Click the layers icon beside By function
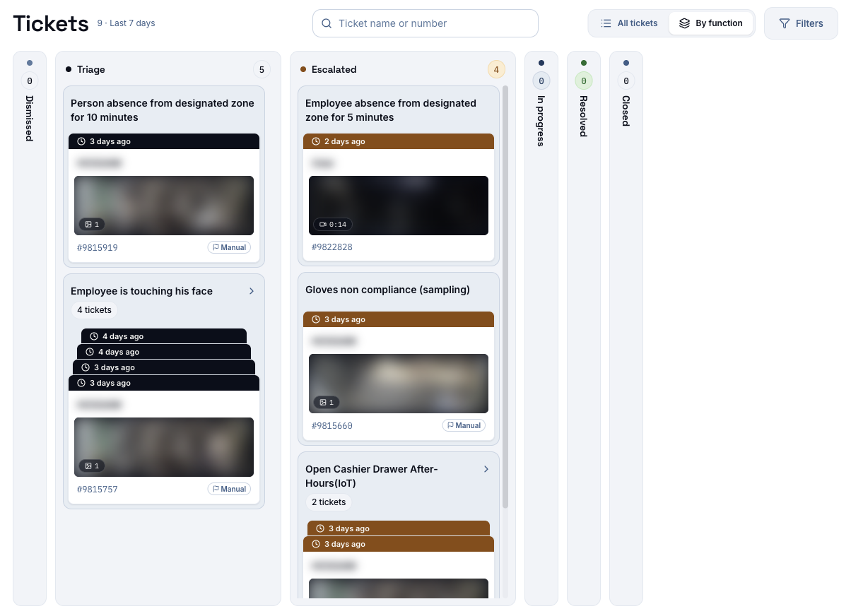The height and width of the screenshot is (616, 851). 684,23
